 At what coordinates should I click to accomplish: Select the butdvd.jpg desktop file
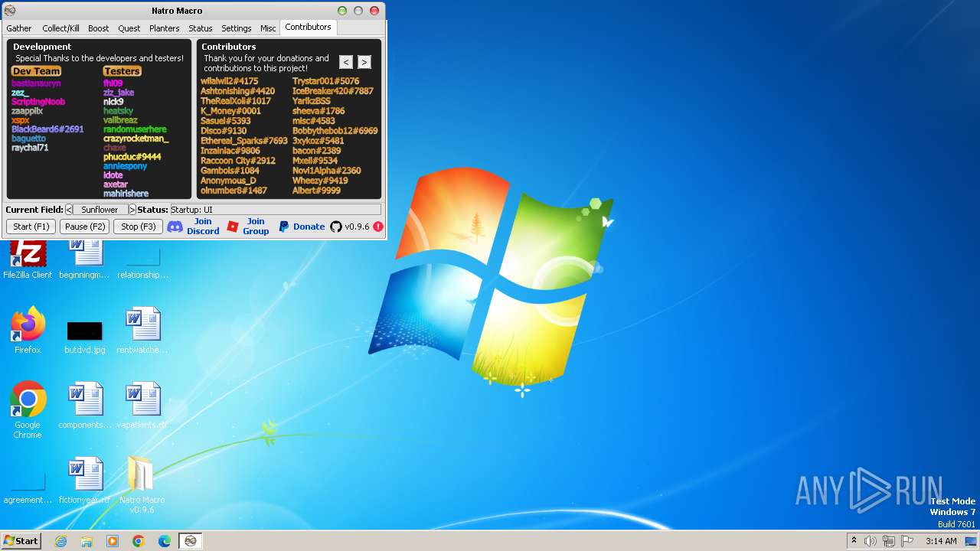(x=84, y=337)
